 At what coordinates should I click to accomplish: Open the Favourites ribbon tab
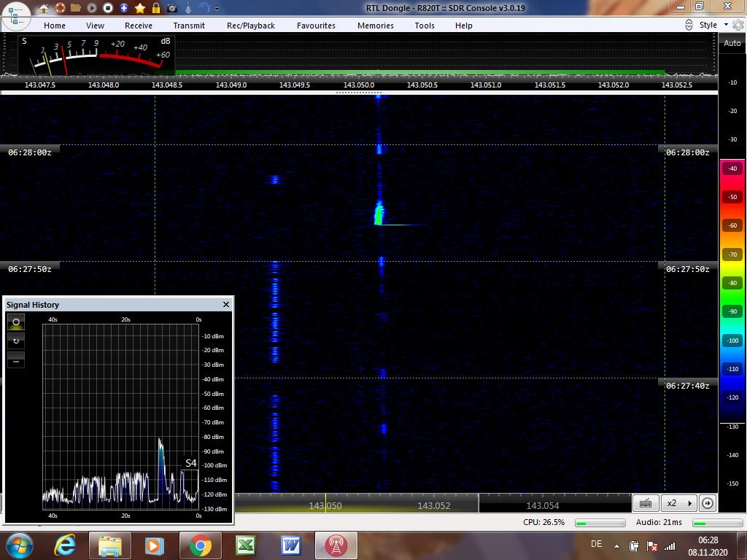click(x=316, y=26)
